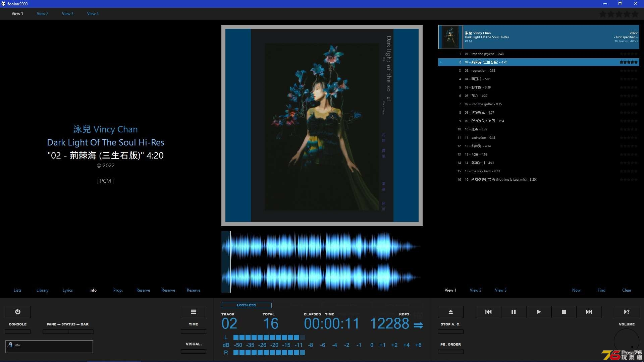Click the playback order arrow icon beside KBPS
This screenshot has height=362, width=644.
point(418,325)
